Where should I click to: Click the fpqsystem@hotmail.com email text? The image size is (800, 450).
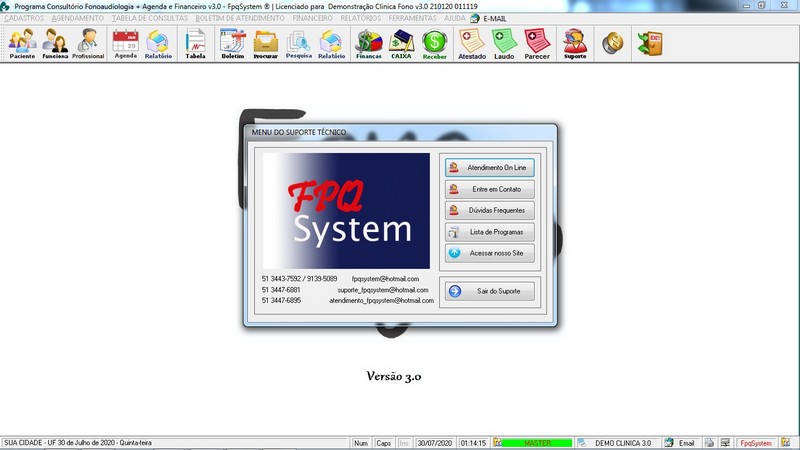[385, 279]
